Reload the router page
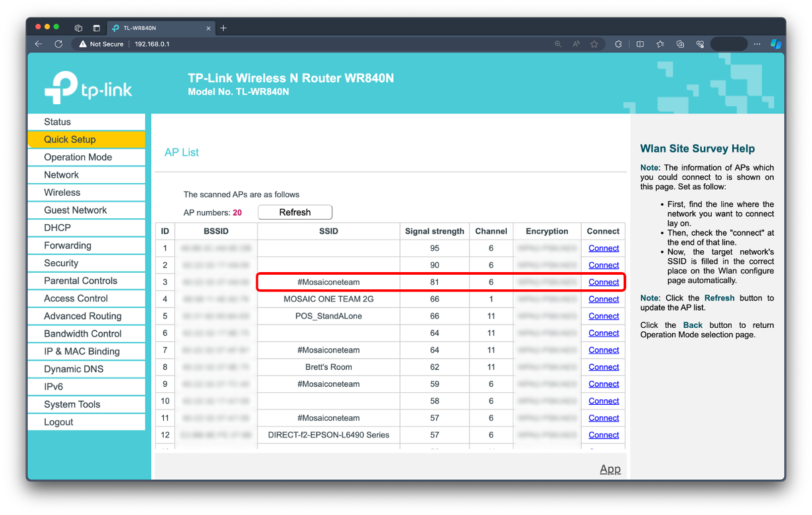812x515 pixels. pos(58,44)
